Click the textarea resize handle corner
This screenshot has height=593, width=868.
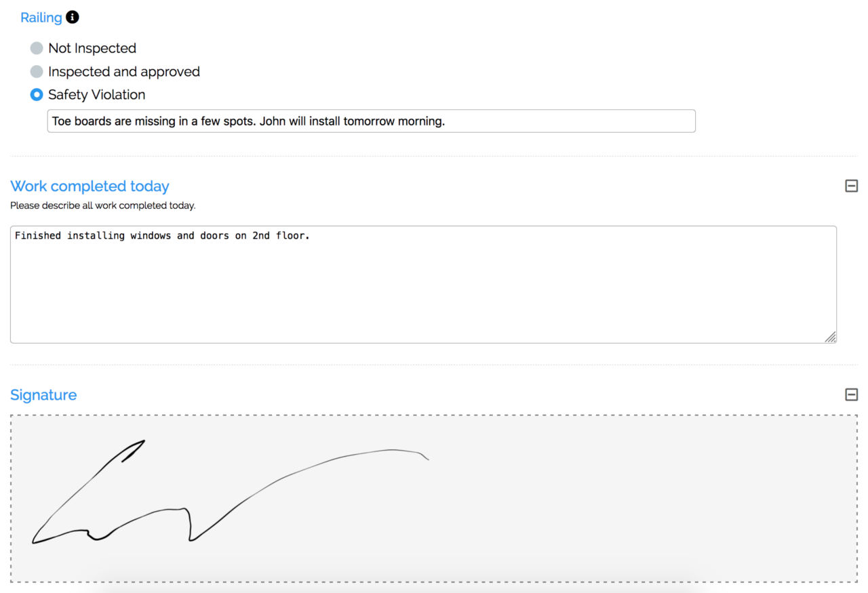coord(830,337)
